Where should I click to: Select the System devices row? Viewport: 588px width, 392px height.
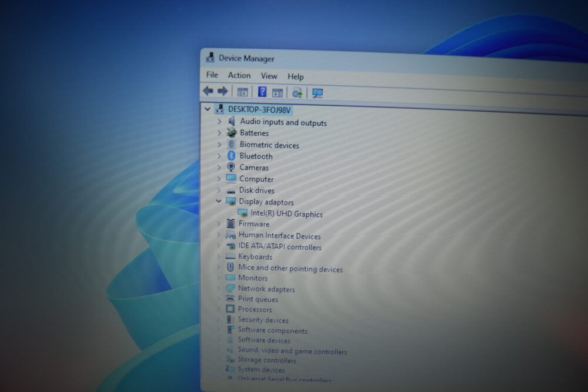tap(261, 370)
